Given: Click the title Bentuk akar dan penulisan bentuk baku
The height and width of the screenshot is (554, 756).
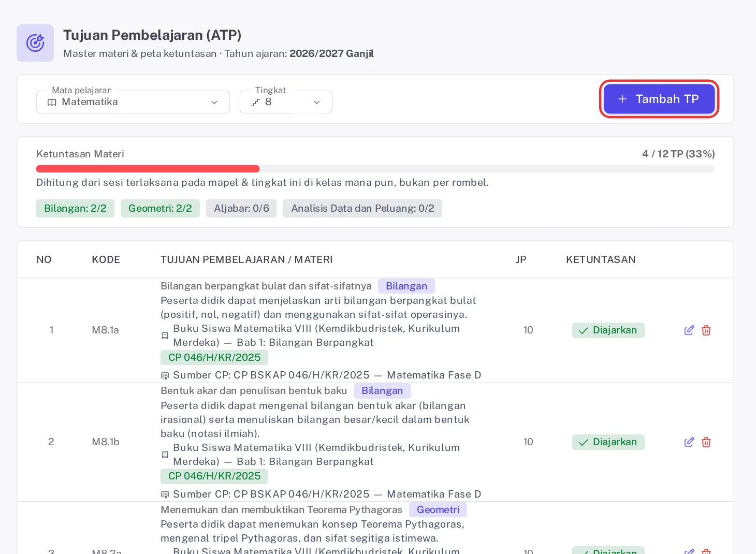Looking at the screenshot, I should click(x=254, y=390).
